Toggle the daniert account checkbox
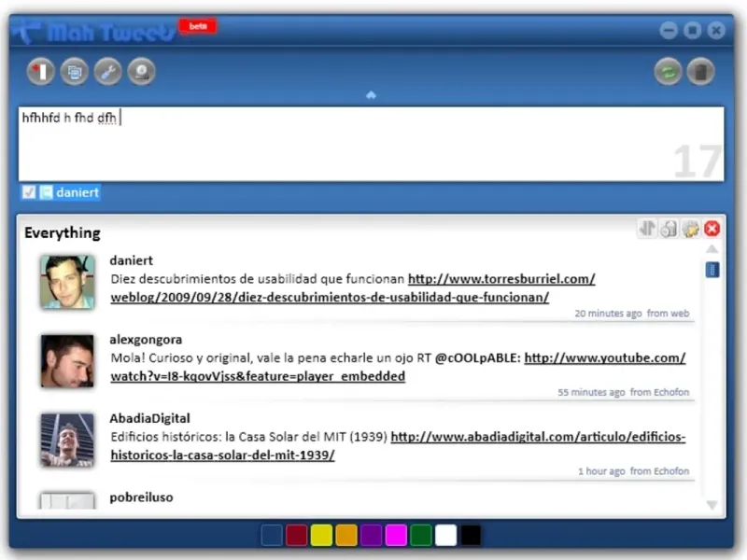The width and height of the screenshot is (747, 560). [29, 192]
